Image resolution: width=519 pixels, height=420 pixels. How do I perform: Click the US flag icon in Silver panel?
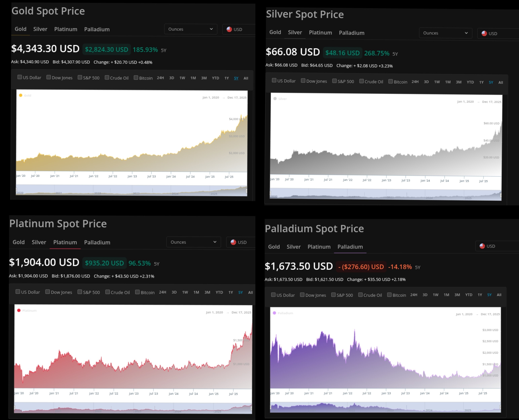pyautogui.click(x=484, y=33)
